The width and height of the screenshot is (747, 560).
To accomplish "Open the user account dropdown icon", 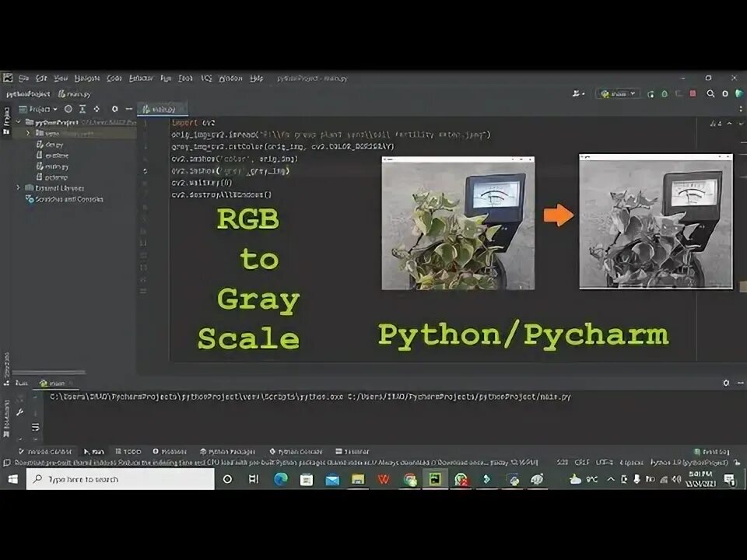I will click(578, 94).
